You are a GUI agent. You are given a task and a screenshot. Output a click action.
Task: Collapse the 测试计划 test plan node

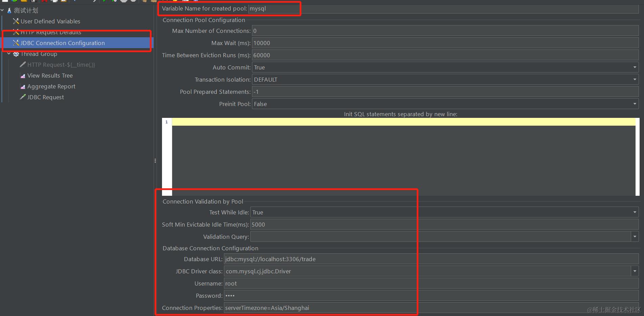2,10
